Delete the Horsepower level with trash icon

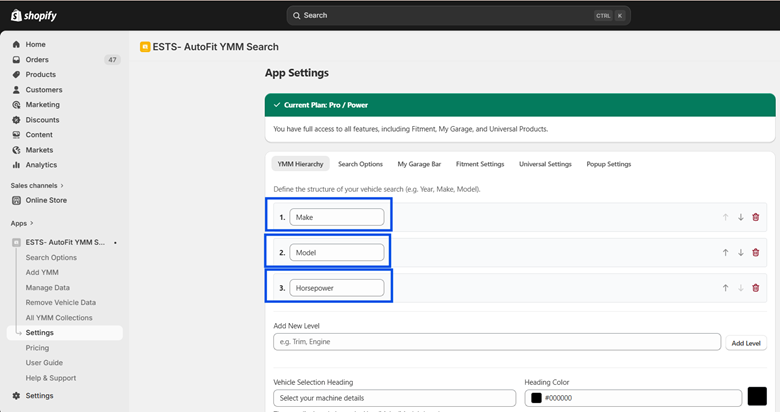[755, 288]
